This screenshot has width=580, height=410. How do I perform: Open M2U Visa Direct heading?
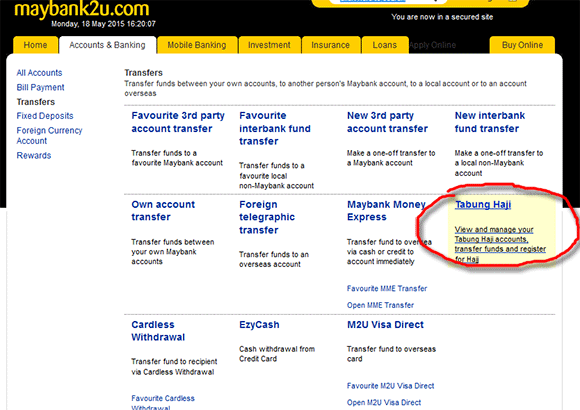[x=385, y=325]
